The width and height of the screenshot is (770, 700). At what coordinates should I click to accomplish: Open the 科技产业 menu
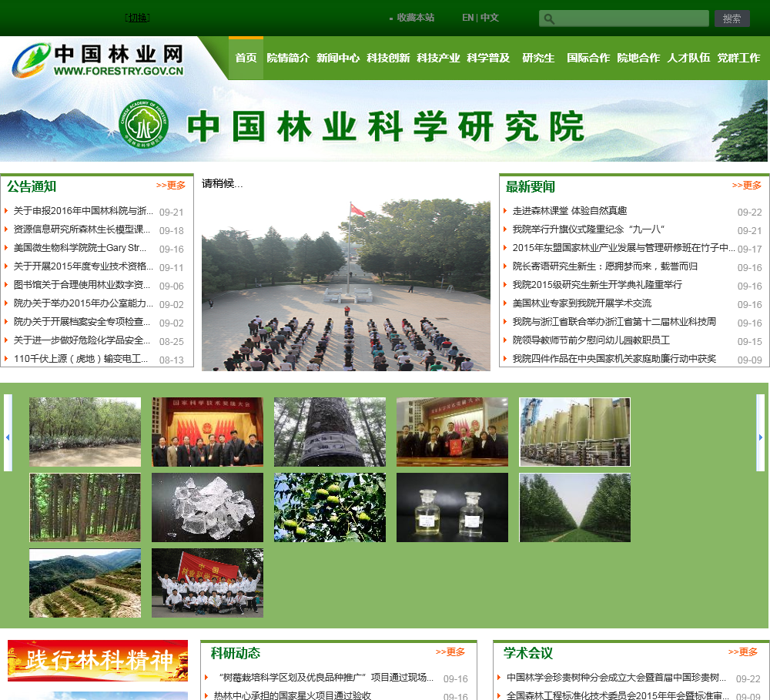pyautogui.click(x=438, y=58)
